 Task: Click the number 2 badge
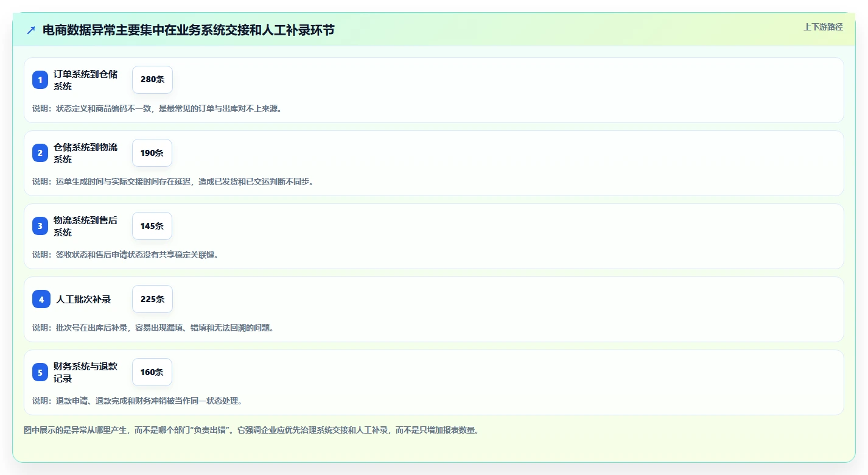click(x=40, y=153)
